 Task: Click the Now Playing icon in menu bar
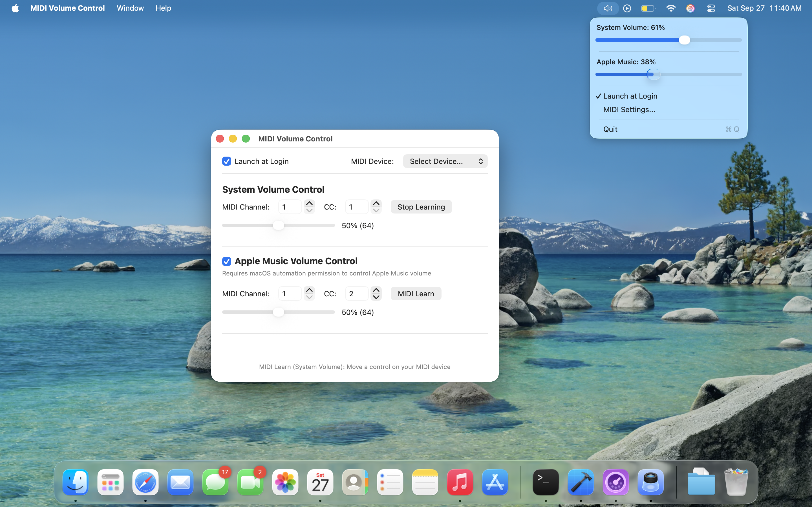click(x=627, y=8)
